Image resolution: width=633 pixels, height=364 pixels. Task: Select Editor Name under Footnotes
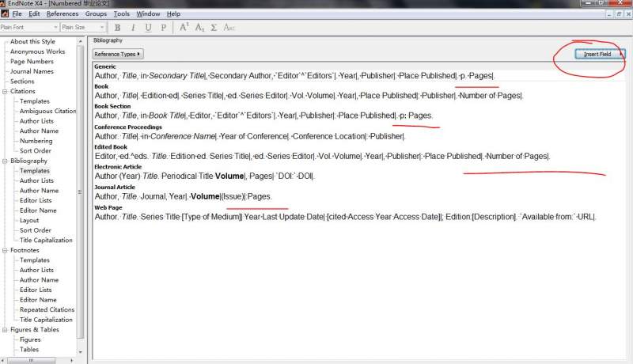[x=38, y=300]
